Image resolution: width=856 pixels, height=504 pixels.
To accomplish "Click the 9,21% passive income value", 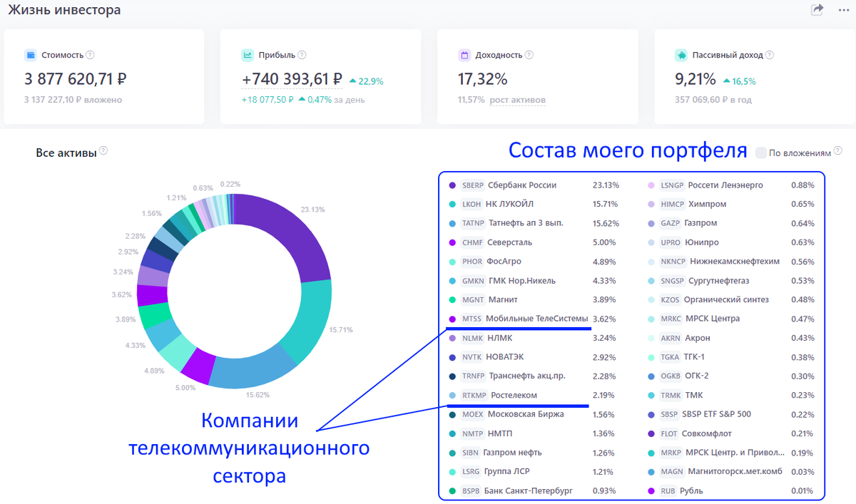I will tap(695, 79).
